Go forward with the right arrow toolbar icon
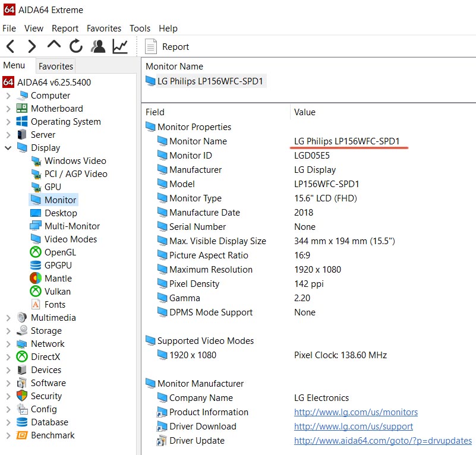This screenshot has width=476, height=455. point(31,46)
